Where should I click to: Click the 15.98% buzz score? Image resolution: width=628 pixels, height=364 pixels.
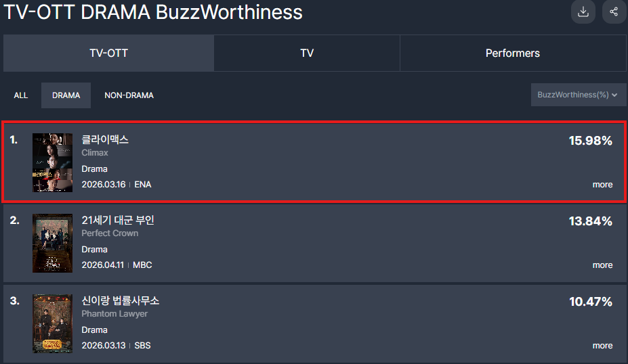point(590,141)
